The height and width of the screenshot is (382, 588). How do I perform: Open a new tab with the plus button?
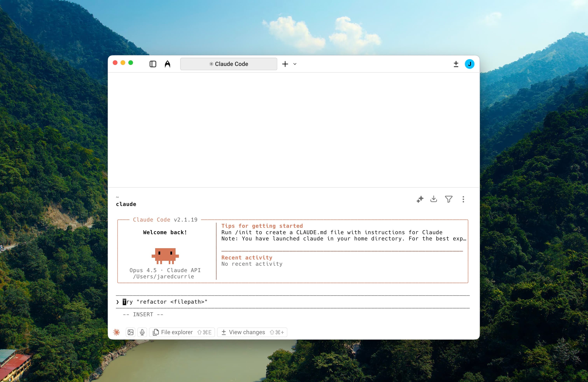(x=285, y=64)
